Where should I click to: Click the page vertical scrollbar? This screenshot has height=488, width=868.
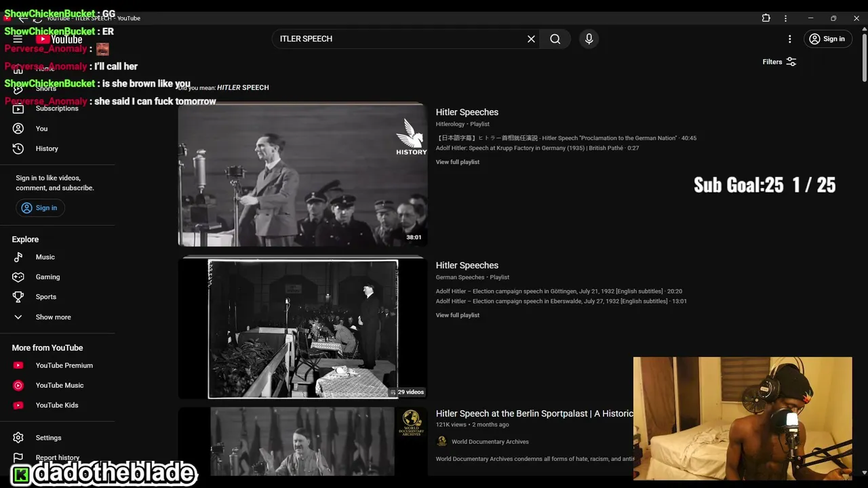(x=864, y=58)
